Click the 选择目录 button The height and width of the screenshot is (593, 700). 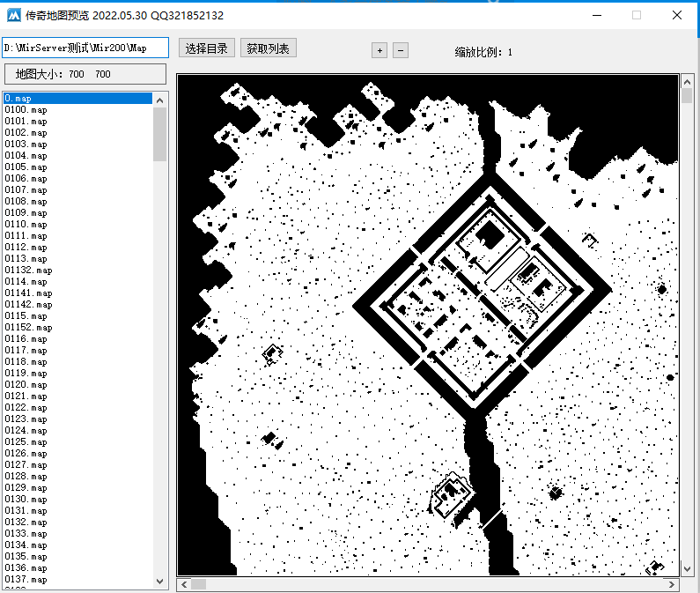click(207, 48)
